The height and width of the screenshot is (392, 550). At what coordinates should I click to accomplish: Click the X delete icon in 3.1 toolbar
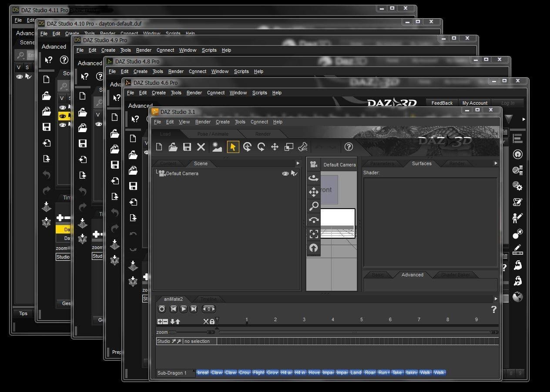(201, 147)
